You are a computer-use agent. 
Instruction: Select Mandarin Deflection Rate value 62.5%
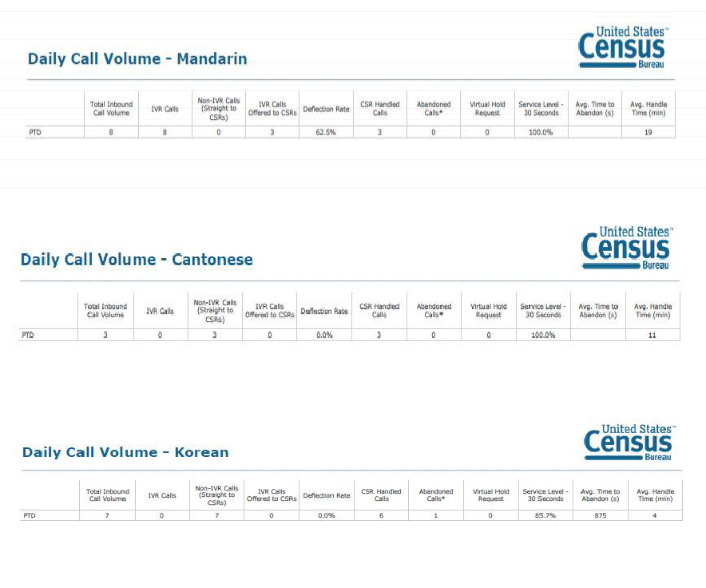(326, 132)
